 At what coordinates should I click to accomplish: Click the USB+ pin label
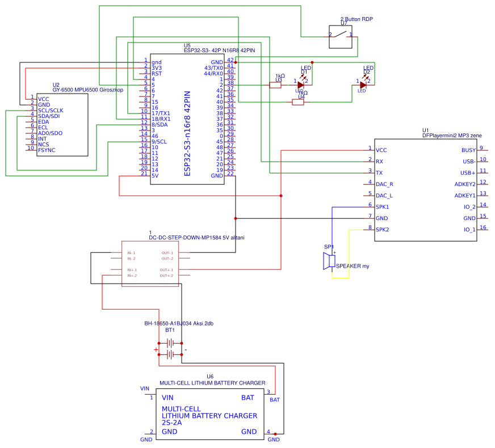468,173
